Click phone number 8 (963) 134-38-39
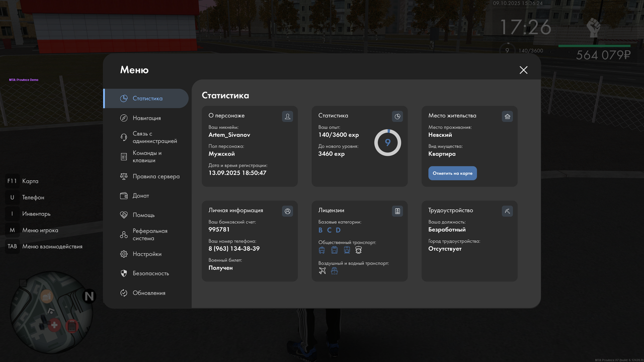The height and width of the screenshot is (362, 644). tap(234, 249)
